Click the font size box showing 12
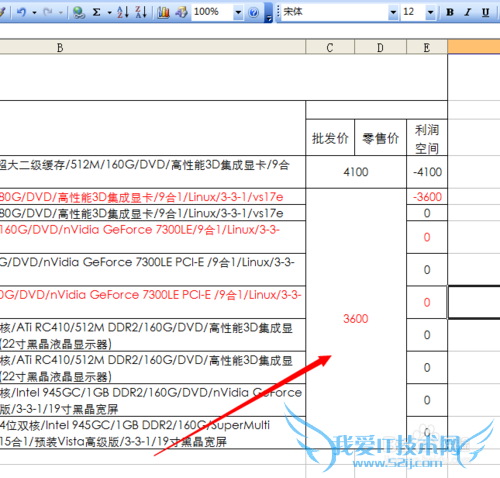This screenshot has height=478, width=500. [x=413, y=12]
